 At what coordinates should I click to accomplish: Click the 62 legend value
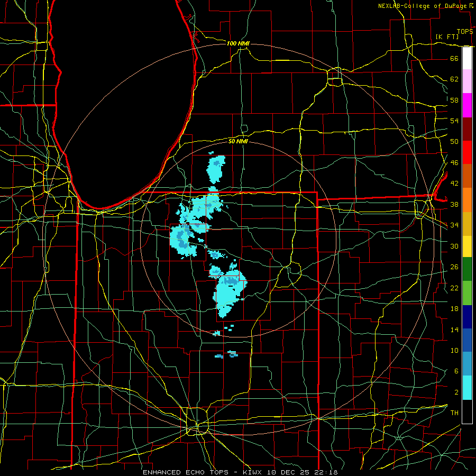pos(454,79)
